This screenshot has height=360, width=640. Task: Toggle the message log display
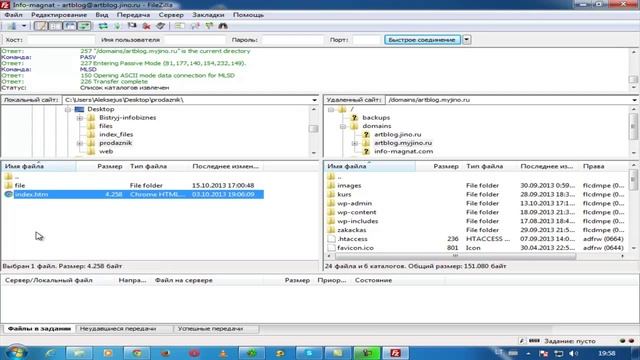coord(40,26)
